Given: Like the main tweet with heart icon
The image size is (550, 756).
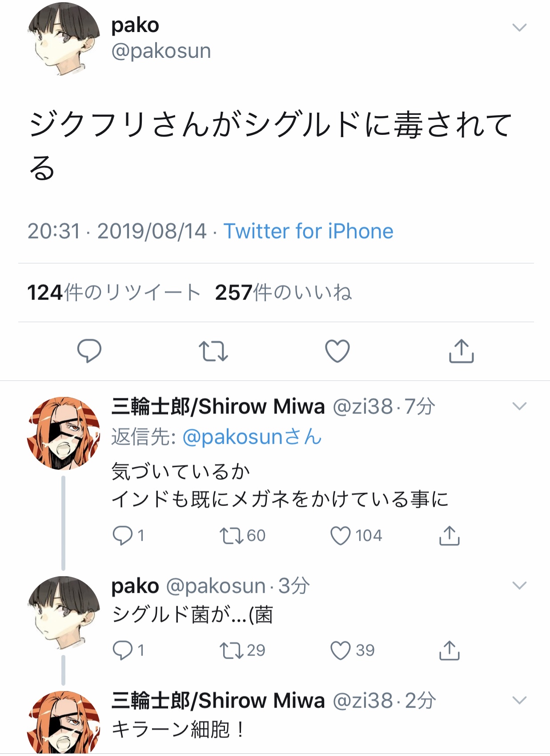Looking at the screenshot, I should pyautogui.click(x=337, y=351).
